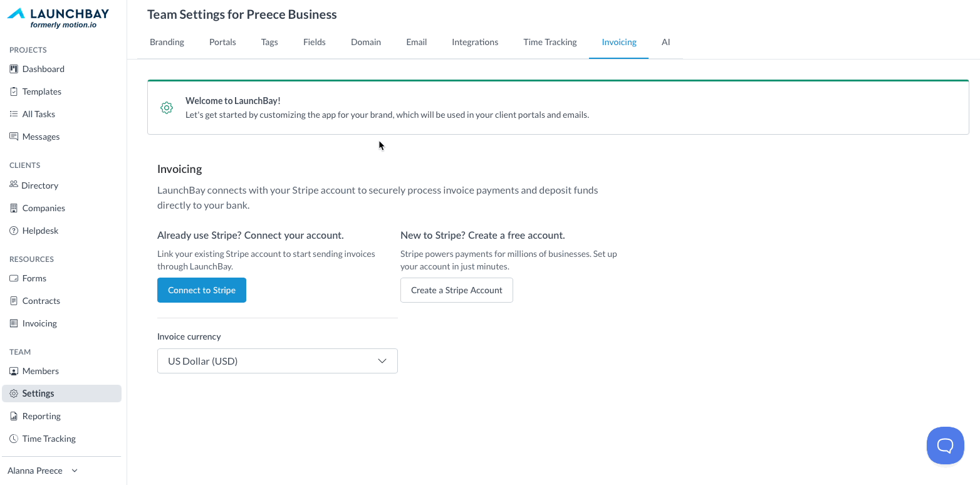The image size is (980, 485).
Task: Click the 'Invoice currency' label
Action: (x=189, y=336)
